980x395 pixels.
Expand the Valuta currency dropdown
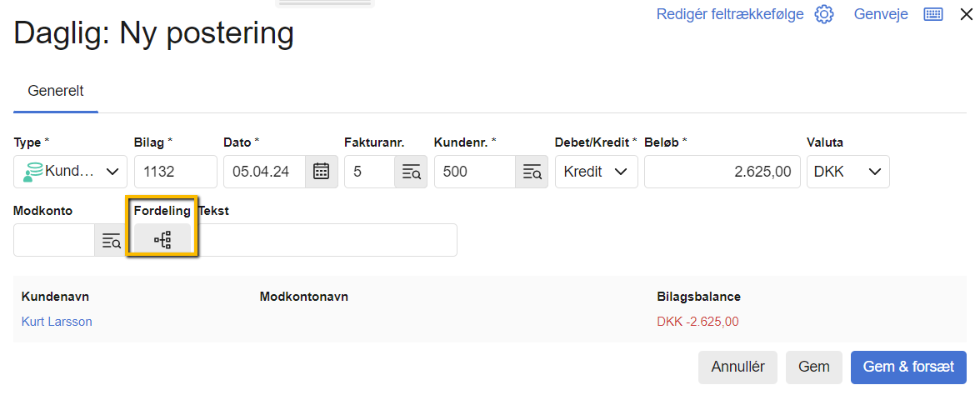pyautogui.click(x=847, y=172)
